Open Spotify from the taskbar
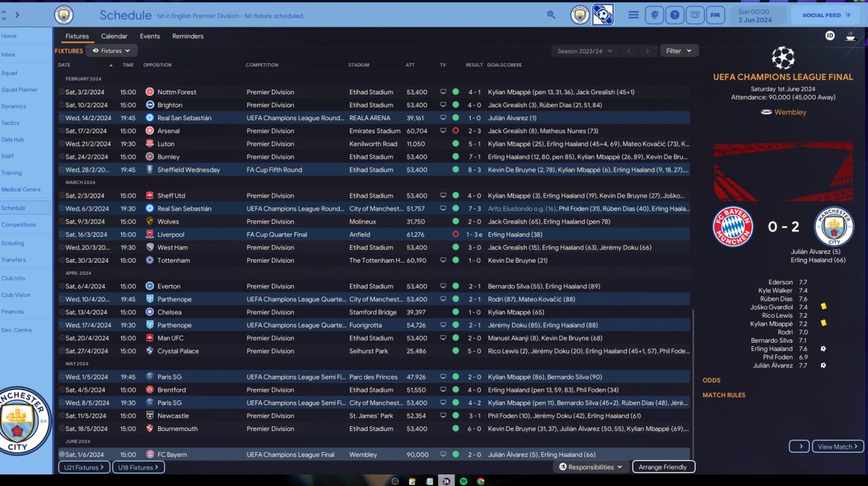The height and width of the screenshot is (486, 868). click(x=464, y=481)
